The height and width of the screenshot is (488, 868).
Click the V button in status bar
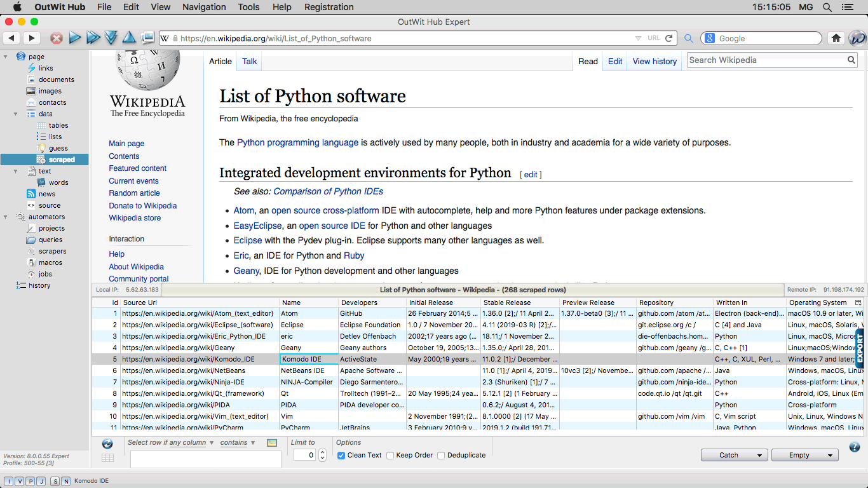click(20, 481)
